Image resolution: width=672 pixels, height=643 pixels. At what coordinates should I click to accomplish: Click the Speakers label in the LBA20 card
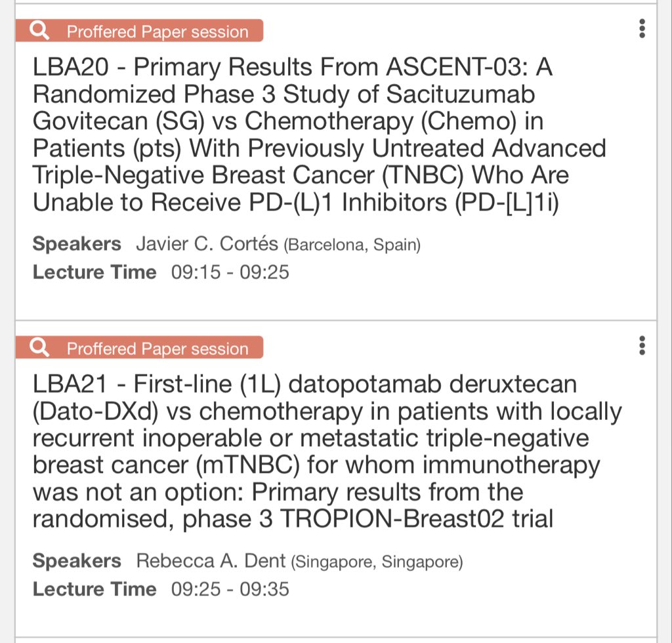pyautogui.click(x=77, y=244)
